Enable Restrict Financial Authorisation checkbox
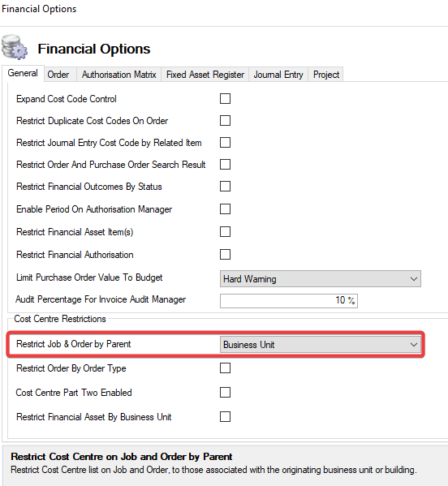The width and height of the screenshot is (448, 486). pyautogui.click(x=225, y=255)
